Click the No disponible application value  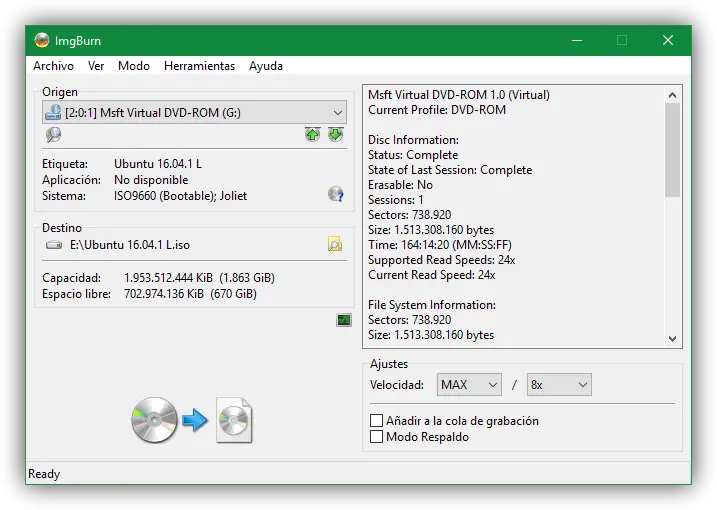[151, 180]
